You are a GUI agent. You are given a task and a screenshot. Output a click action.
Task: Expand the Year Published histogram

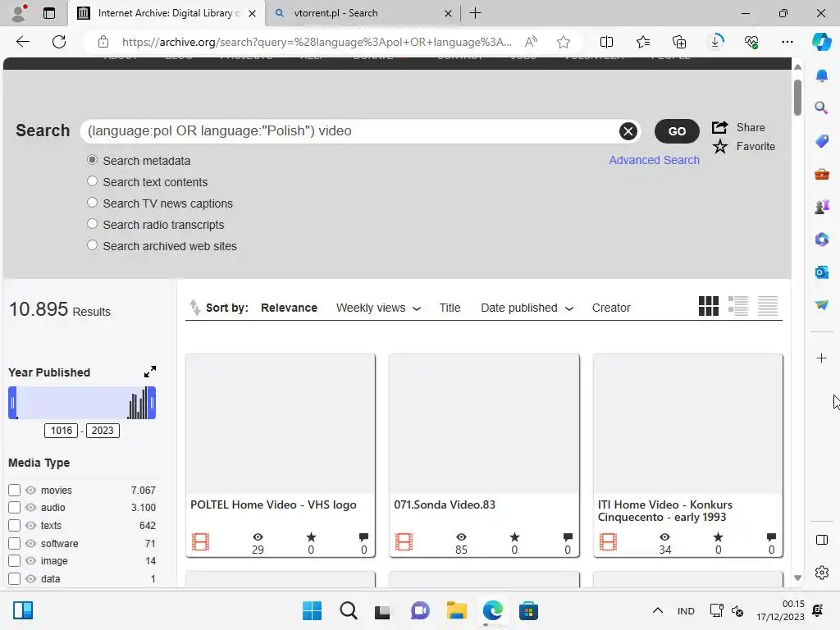coord(150,372)
